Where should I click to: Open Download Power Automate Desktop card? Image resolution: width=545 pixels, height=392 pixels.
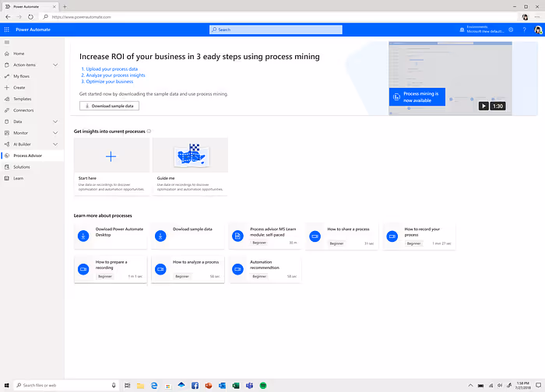(x=111, y=236)
